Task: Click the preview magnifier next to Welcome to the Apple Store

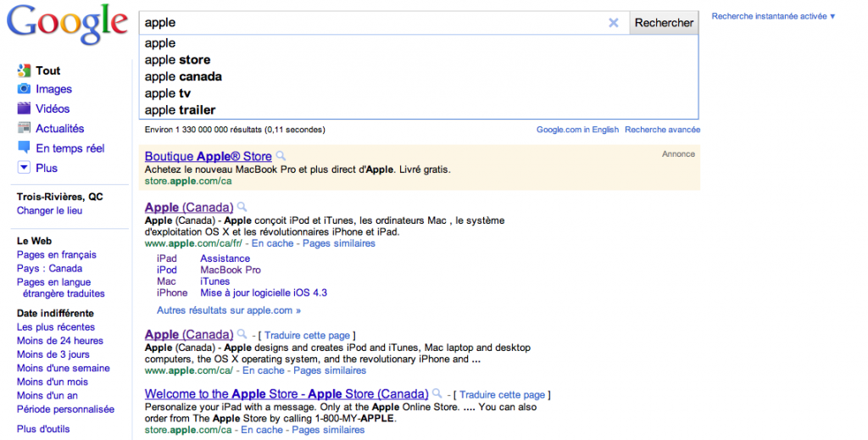Action: (437, 394)
